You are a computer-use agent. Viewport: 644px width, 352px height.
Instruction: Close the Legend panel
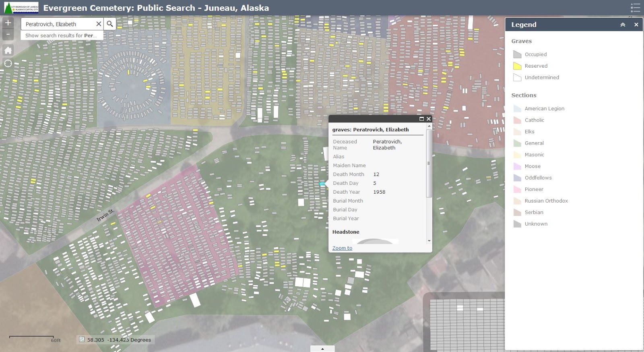tap(636, 25)
